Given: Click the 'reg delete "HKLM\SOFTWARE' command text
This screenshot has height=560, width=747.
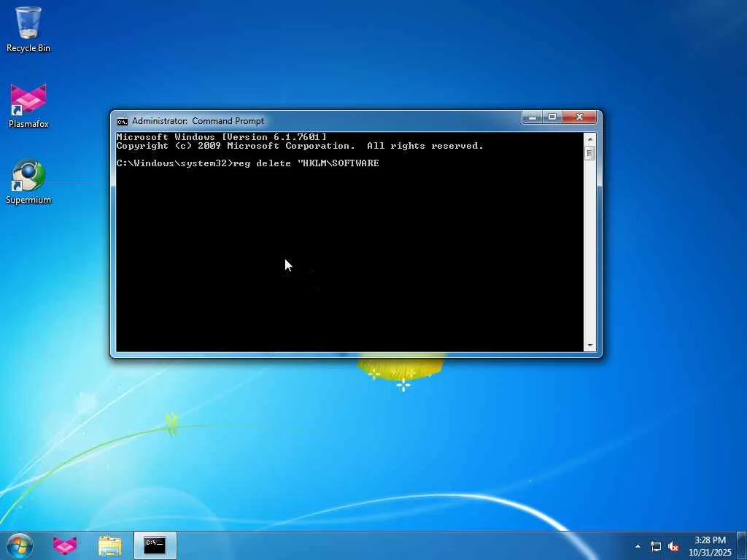Looking at the screenshot, I should click(306, 163).
